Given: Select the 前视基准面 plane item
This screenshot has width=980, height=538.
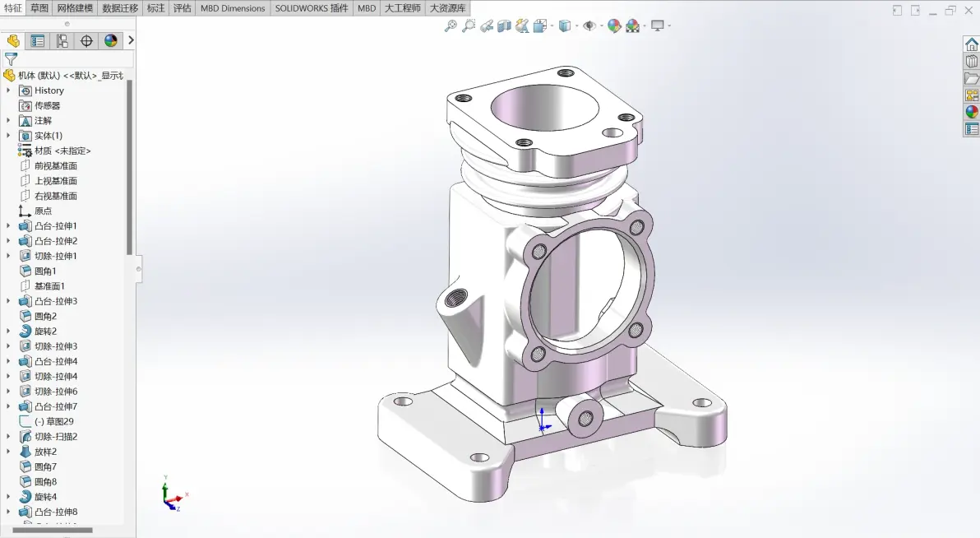Looking at the screenshot, I should [56, 166].
